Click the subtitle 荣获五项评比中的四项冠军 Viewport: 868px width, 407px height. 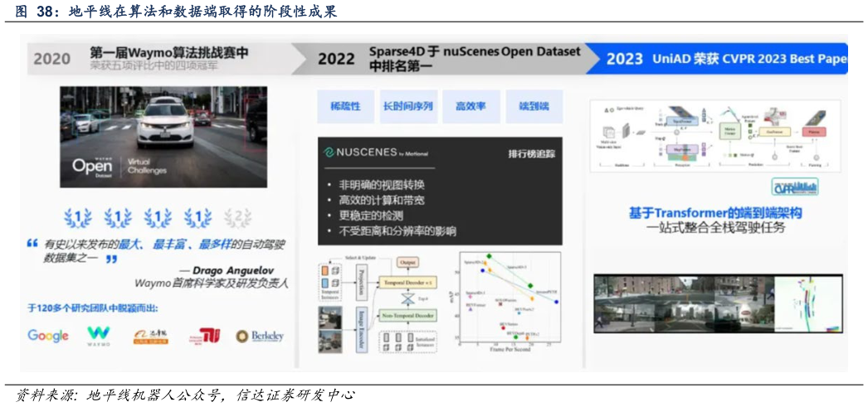click(x=153, y=67)
